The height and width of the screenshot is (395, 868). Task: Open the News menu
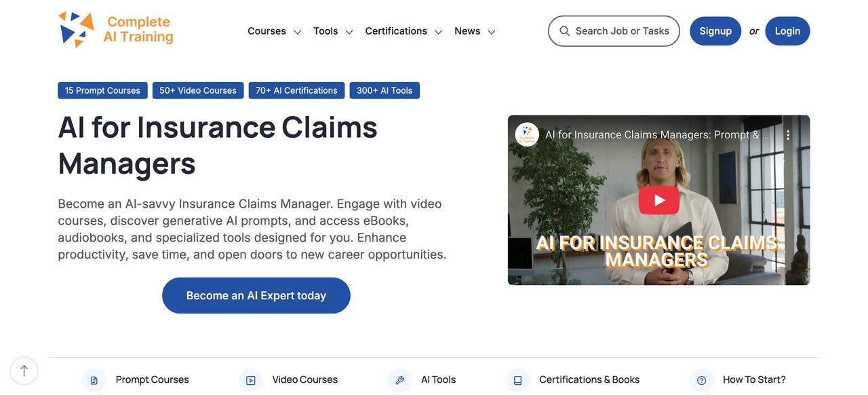pyautogui.click(x=467, y=31)
